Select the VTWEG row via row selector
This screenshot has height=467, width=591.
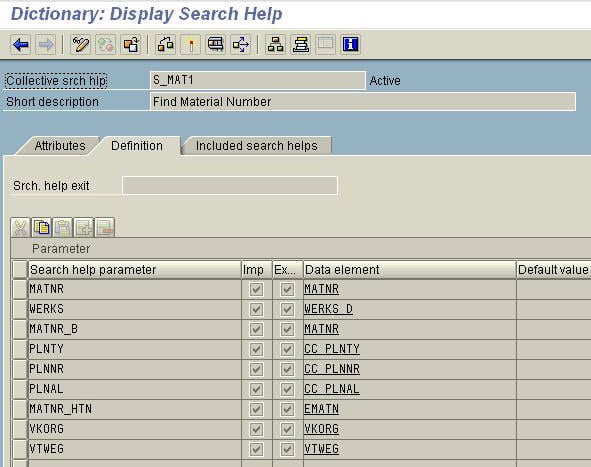[20, 449]
